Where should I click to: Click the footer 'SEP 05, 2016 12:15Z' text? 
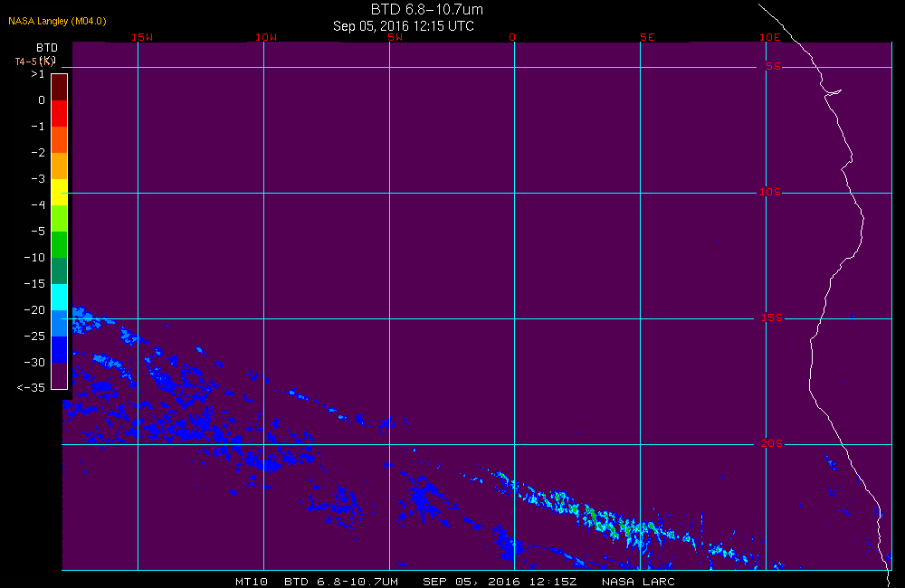pyautogui.click(x=500, y=582)
